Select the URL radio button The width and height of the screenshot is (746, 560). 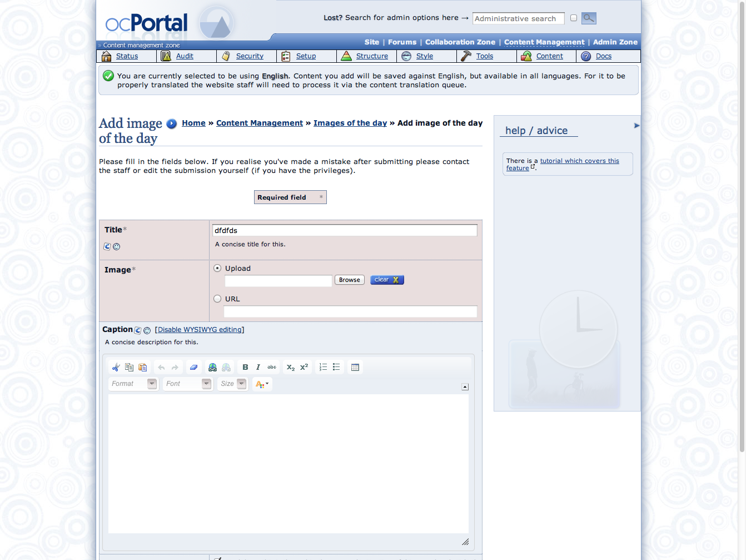click(x=217, y=299)
